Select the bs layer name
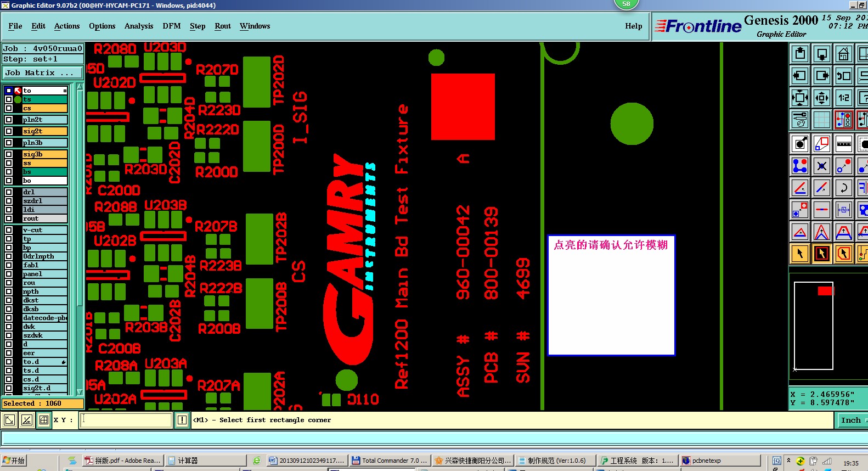The height and width of the screenshot is (471, 868). [44, 172]
